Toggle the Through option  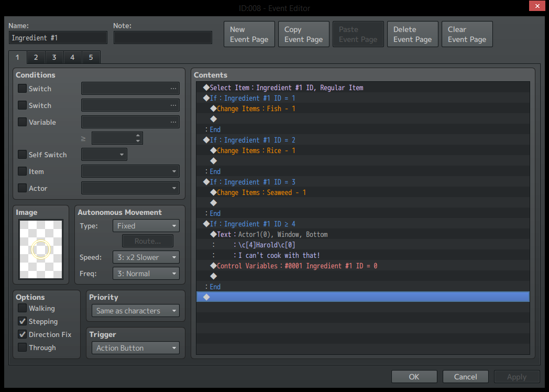pyautogui.click(x=22, y=347)
